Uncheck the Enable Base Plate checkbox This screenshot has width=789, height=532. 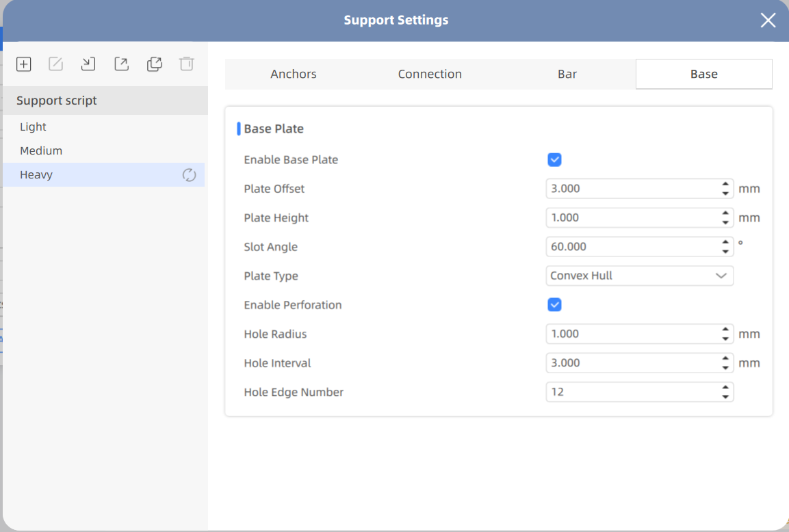tap(555, 160)
